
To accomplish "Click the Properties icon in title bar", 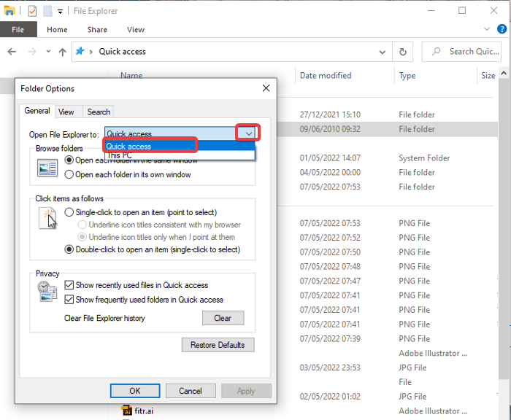I will [x=32, y=11].
